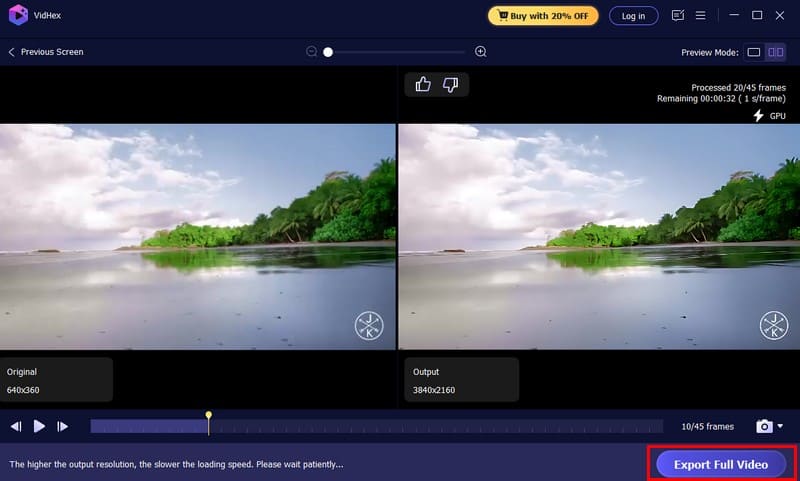This screenshot has width=800, height=481.
Task: Click the yellow timeline playhead marker
Action: [208, 415]
